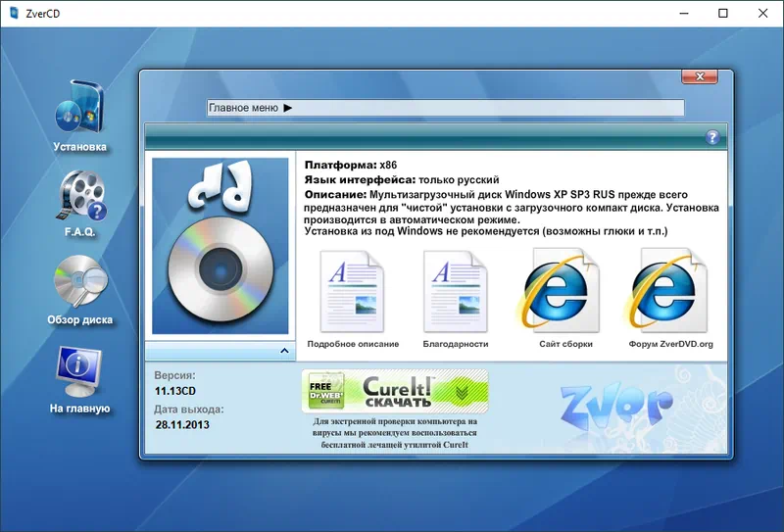The image size is (784, 532).
Task: Click the Dr.Web CureIt download banner
Action: pos(395,391)
